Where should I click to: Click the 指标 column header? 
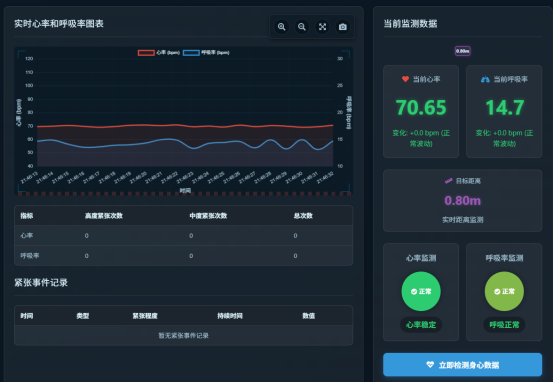(x=27, y=216)
